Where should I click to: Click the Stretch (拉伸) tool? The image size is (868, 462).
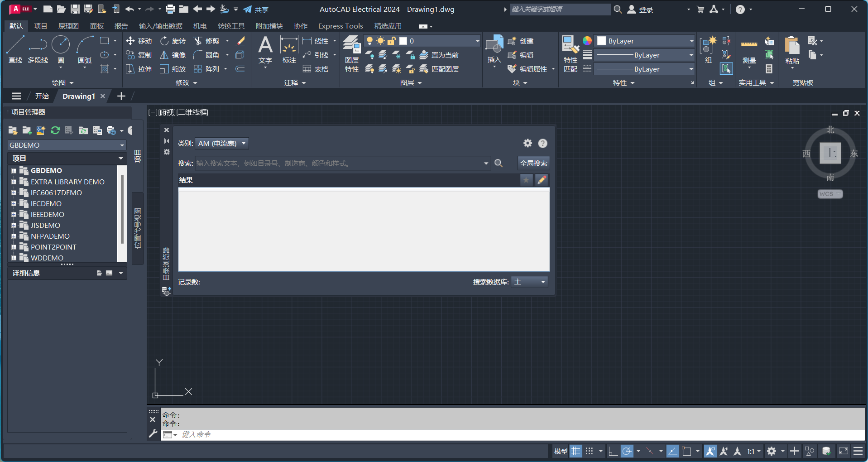coord(139,69)
